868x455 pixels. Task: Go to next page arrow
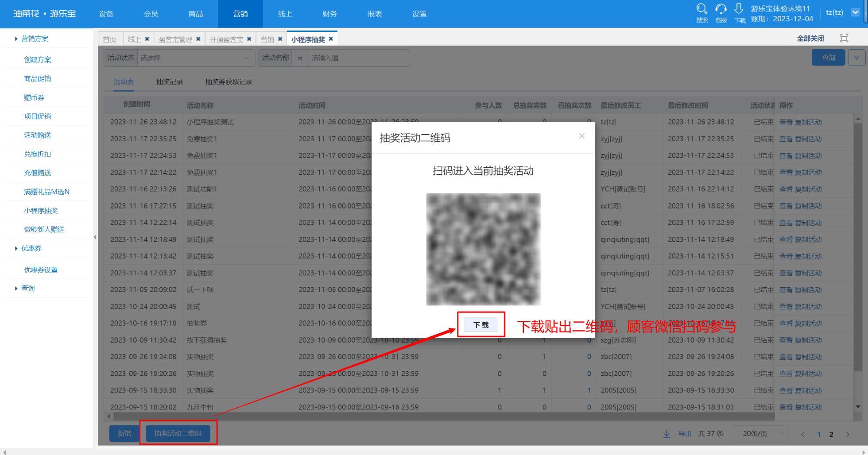pos(848,434)
